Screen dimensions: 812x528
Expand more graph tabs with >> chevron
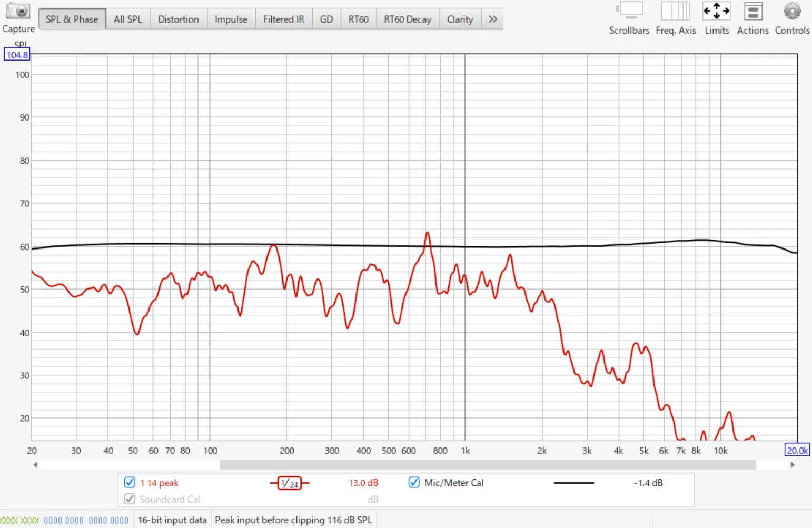(492, 19)
